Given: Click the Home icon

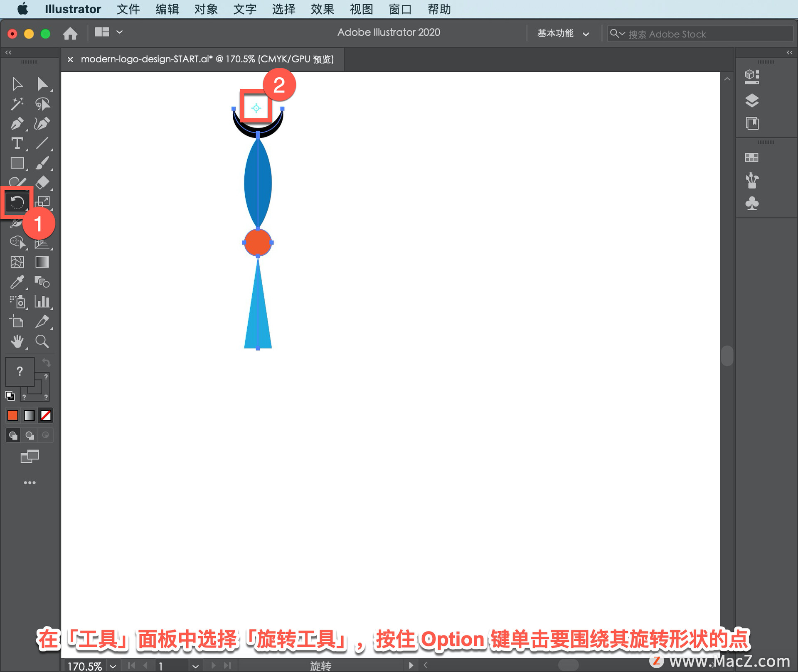Looking at the screenshot, I should point(70,33).
